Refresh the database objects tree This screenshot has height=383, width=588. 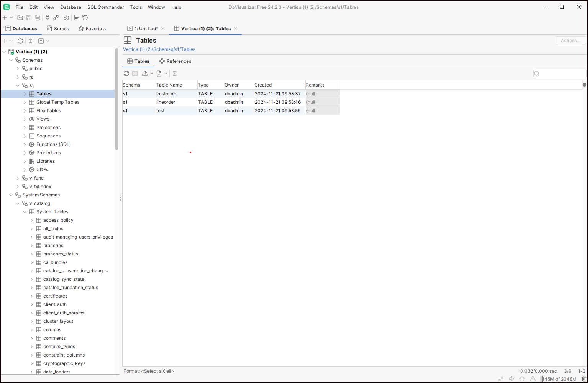(20, 41)
